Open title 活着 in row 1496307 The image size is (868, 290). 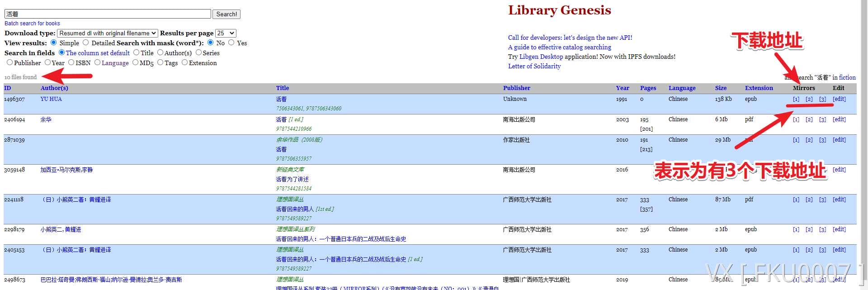coord(281,99)
